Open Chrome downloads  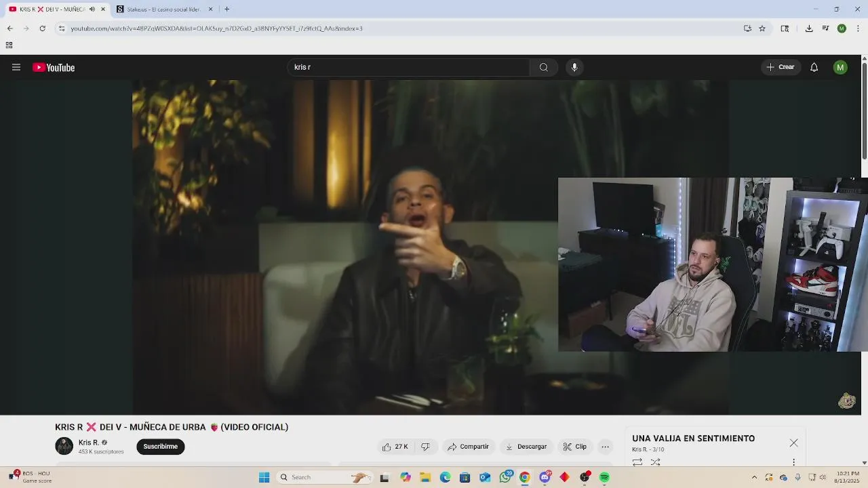tap(809, 28)
